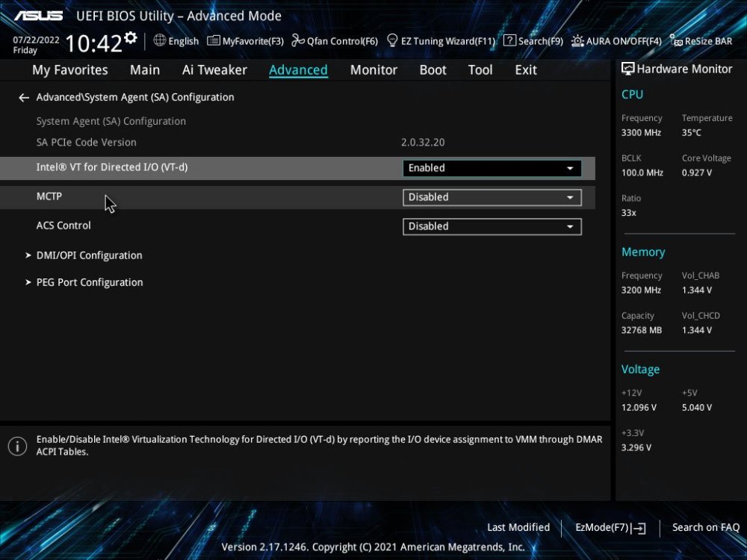
Task: Click CPU Temperature value 35°C
Action: (691, 133)
